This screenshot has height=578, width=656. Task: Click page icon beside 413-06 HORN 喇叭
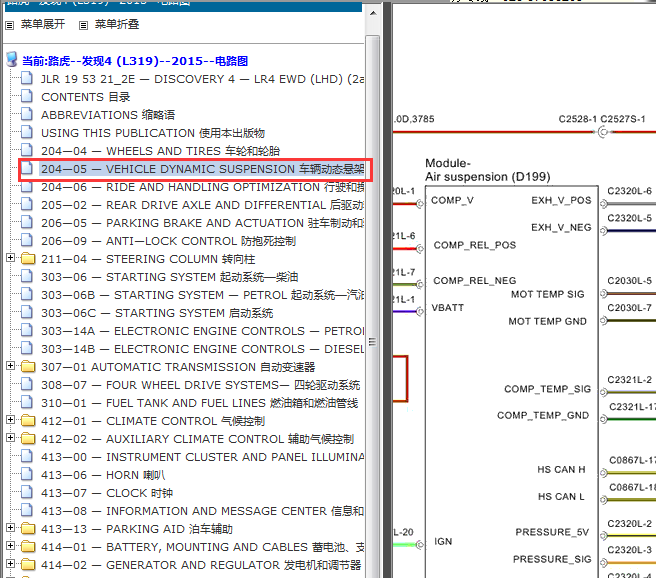[x=27, y=474]
